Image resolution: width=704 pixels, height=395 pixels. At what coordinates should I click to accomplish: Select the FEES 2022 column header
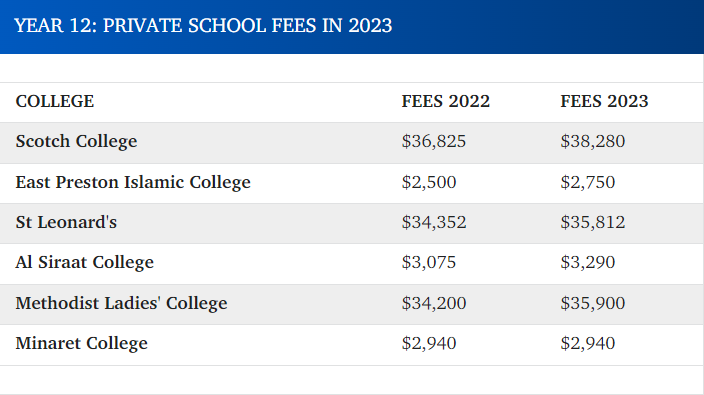445,101
